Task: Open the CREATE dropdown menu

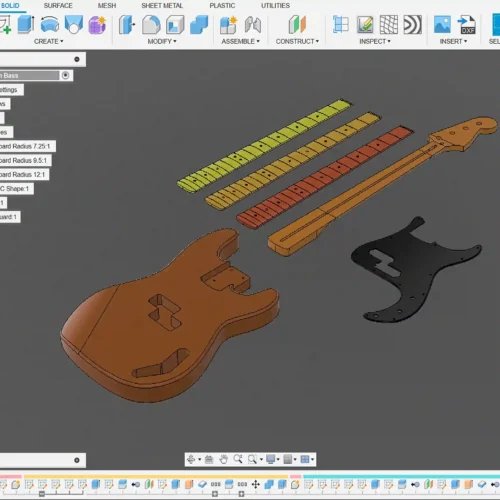Action: pyautogui.click(x=49, y=41)
